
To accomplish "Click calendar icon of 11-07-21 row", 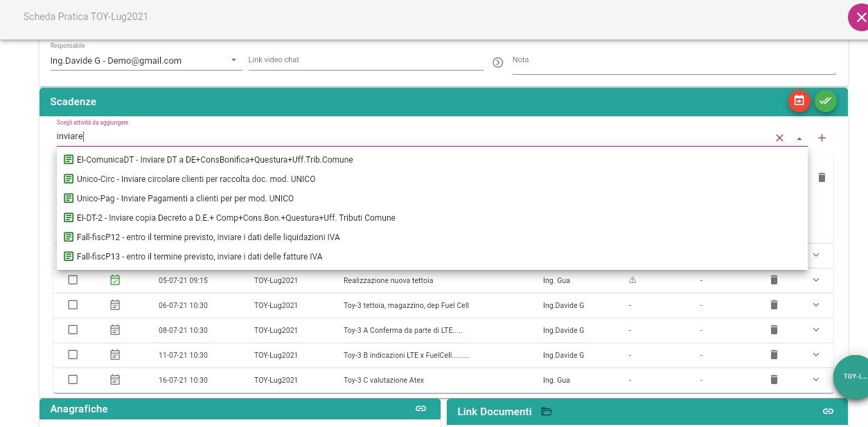I will tap(115, 354).
